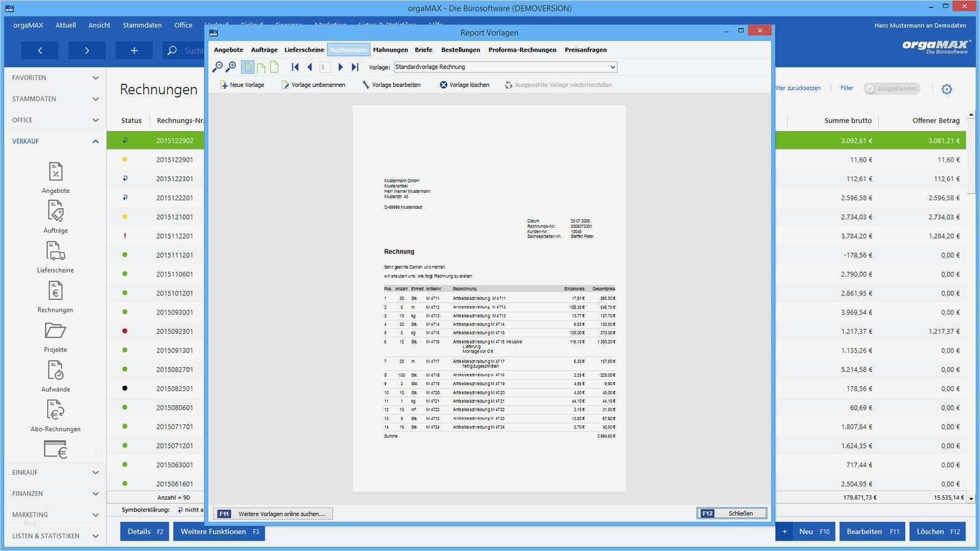Screen dimensions: 980x551
Task: Go to the next preview page
Action: click(x=341, y=67)
